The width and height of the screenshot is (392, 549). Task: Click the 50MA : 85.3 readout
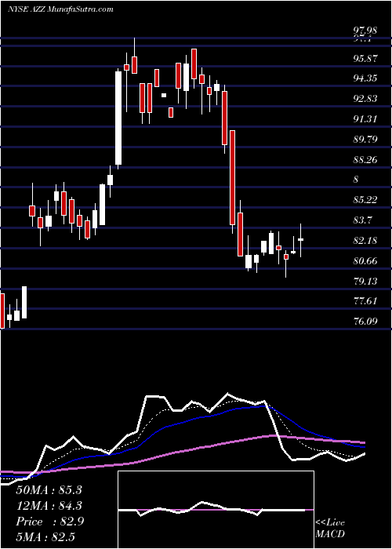coord(49,490)
